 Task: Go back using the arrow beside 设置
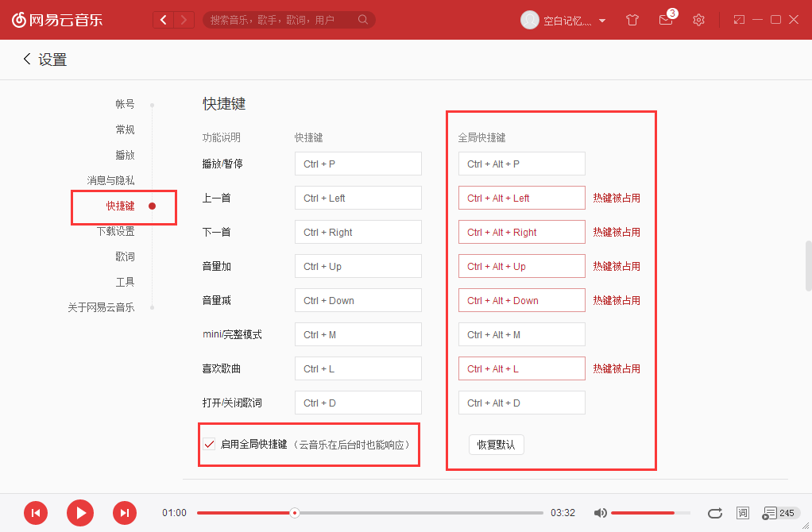tap(26, 59)
